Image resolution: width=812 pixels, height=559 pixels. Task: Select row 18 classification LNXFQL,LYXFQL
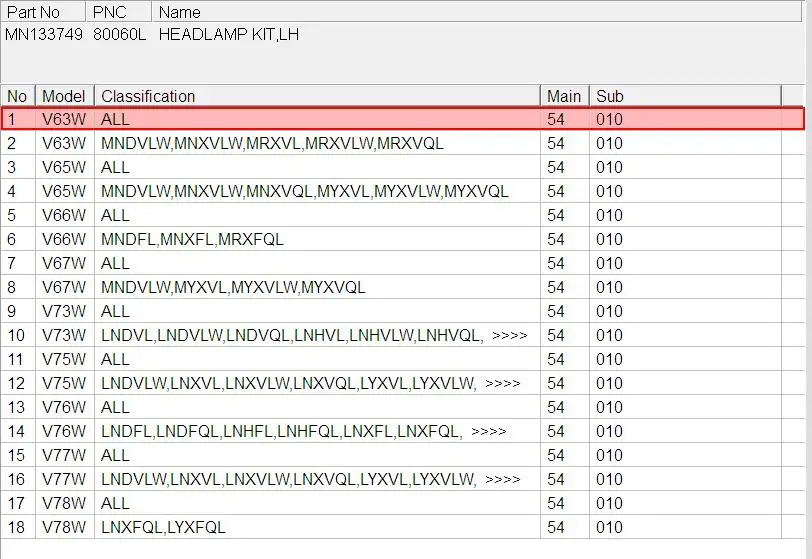pos(163,527)
